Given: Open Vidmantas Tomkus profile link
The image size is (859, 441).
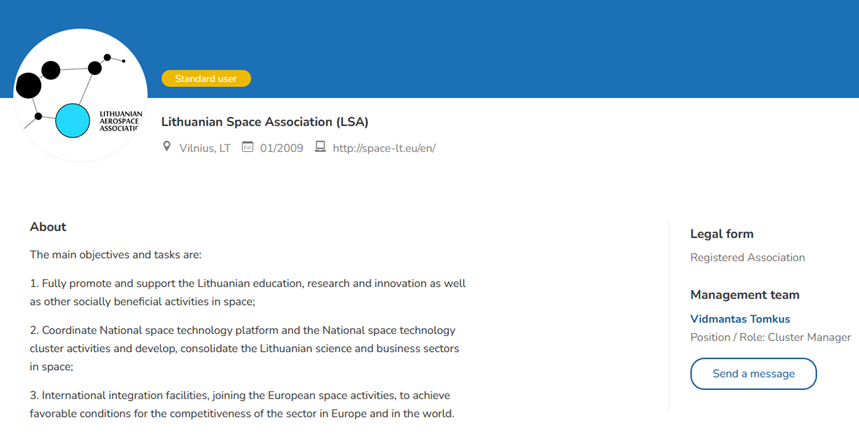Looking at the screenshot, I should tap(740, 319).
